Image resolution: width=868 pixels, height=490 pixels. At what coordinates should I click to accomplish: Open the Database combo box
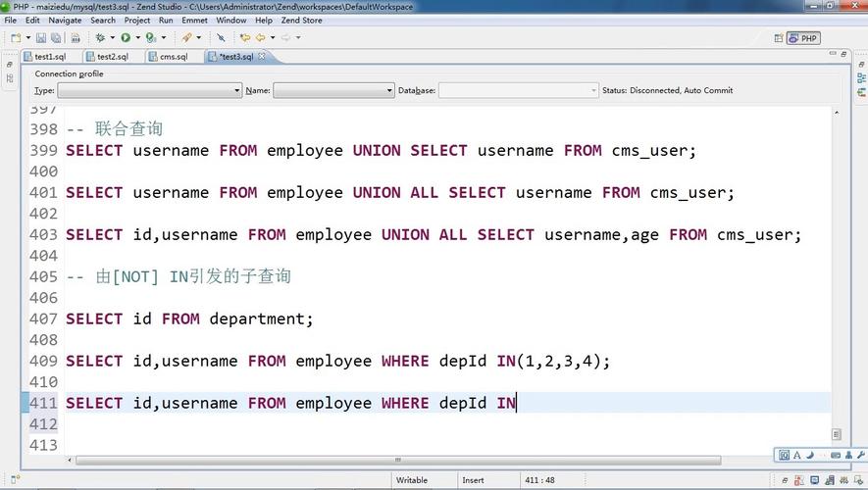(519, 90)
